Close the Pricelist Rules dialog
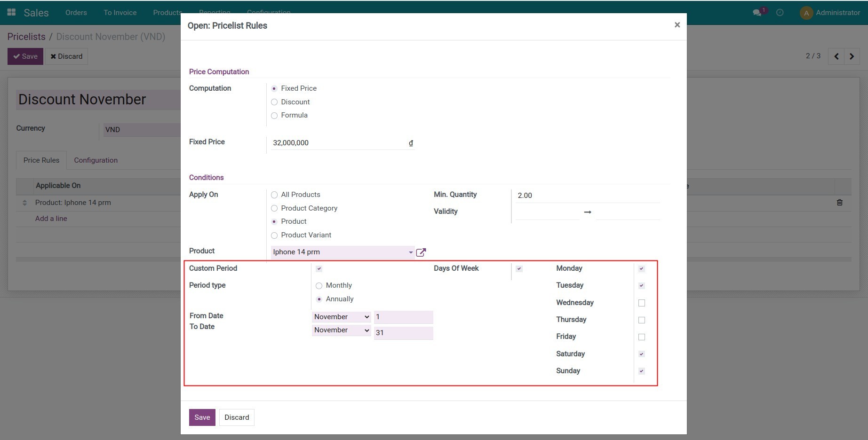Image resolution: width=868 pixels, height=440 pixels. pos(677,25)
